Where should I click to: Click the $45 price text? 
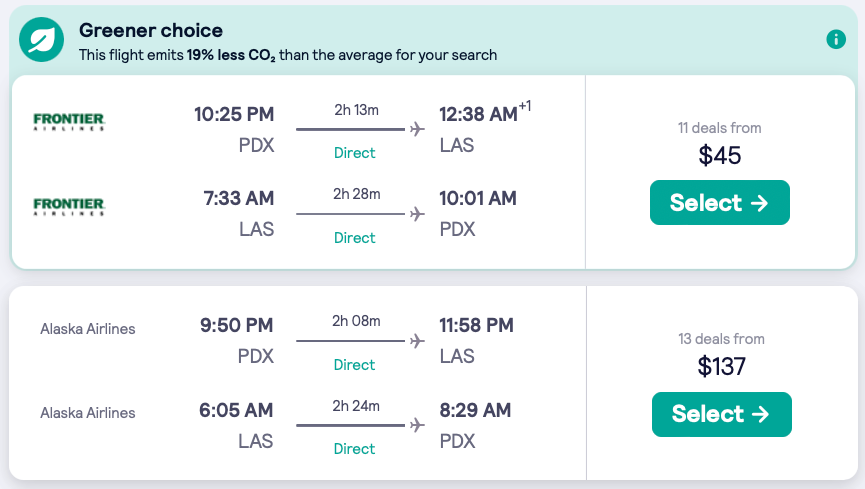tap(720, 155)
